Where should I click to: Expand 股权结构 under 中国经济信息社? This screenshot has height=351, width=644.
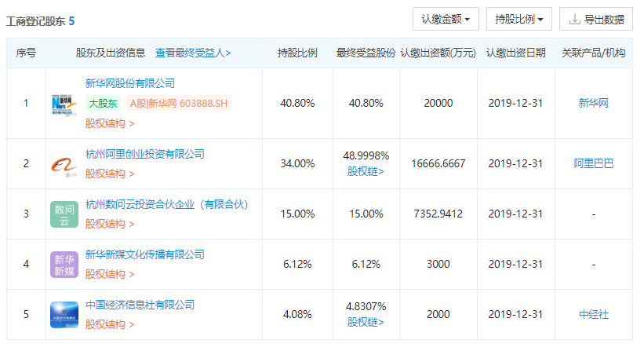(x=110, y=324)
